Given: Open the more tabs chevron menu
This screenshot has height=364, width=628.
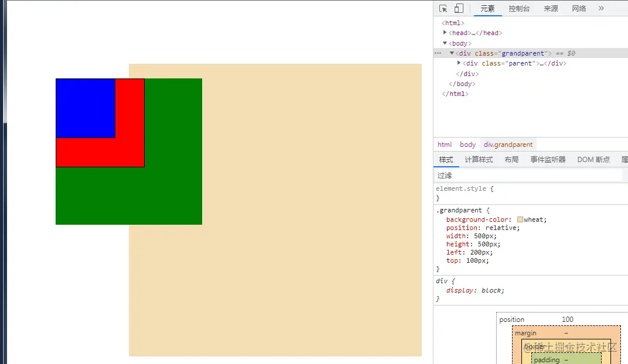Looking at the screenshot, I should click(x=601, y=8).
